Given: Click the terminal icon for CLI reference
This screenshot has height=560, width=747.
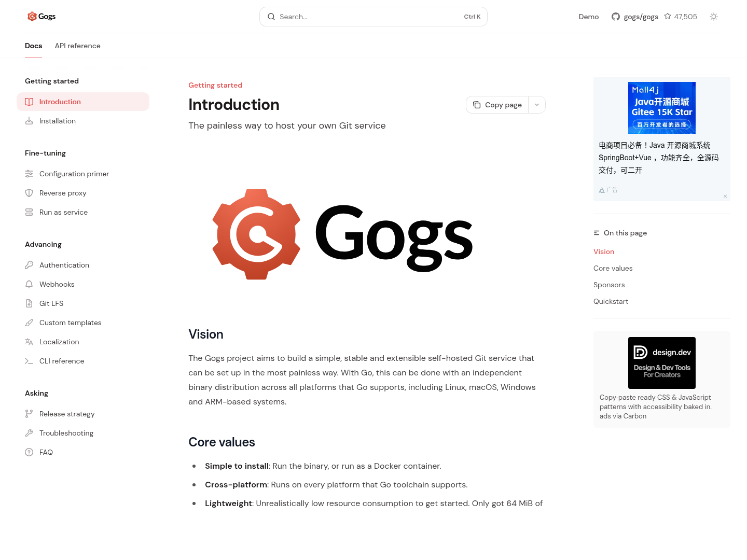Looking at the screenshot, I should [x=29, y=361].
